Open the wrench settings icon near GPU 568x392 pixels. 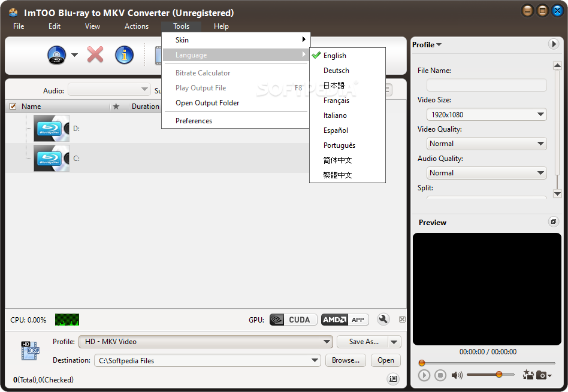[383, 319]
